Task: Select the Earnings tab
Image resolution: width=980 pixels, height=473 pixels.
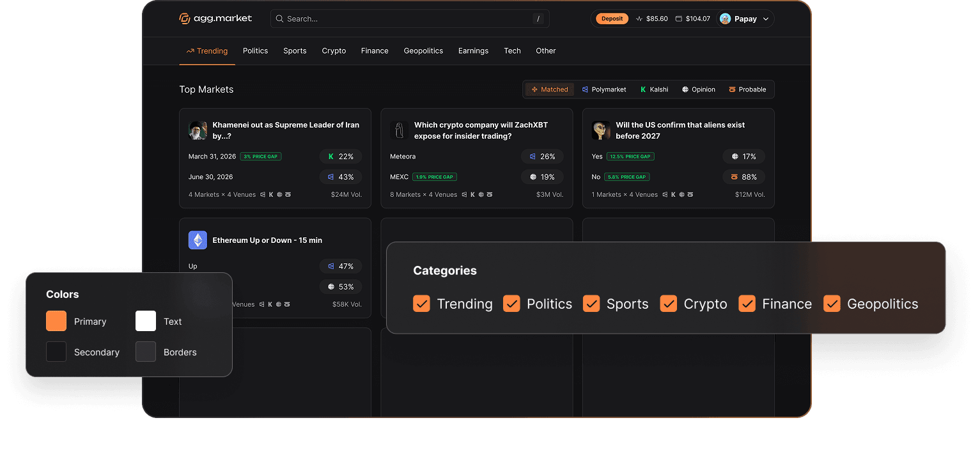Action: click(x=473, y=51)
